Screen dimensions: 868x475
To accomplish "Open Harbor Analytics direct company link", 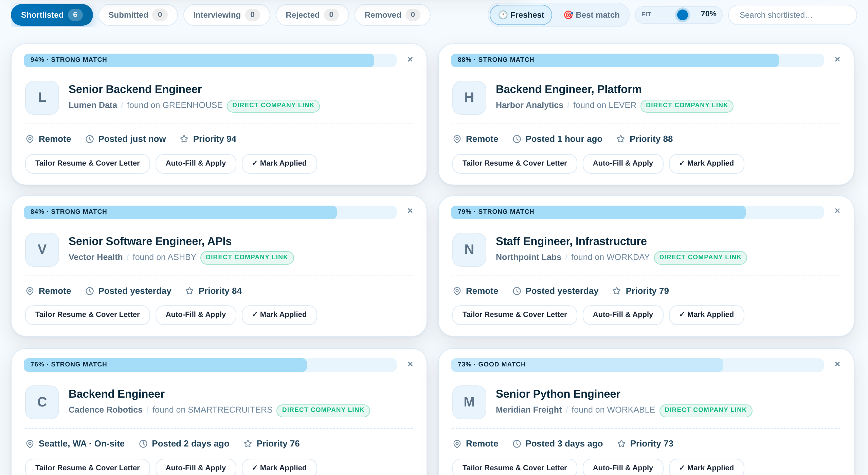I will click(687, 106).
